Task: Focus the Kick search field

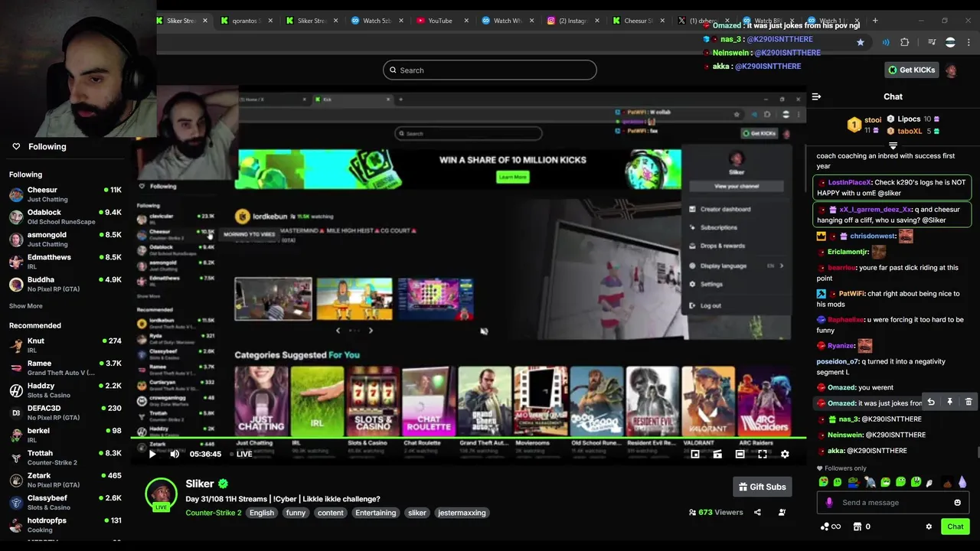Action: click(490, 70)
